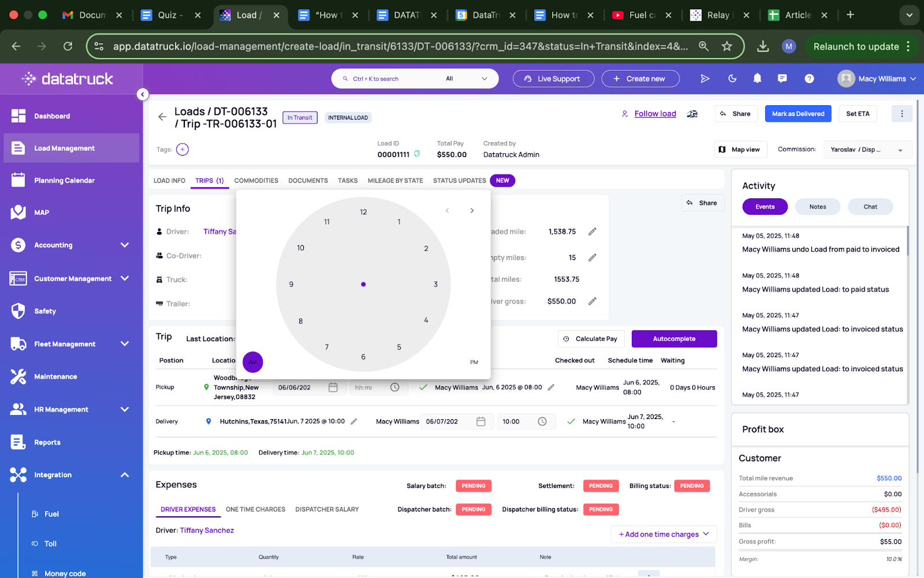Switch to LOAD INFO tab

(169, 181)
